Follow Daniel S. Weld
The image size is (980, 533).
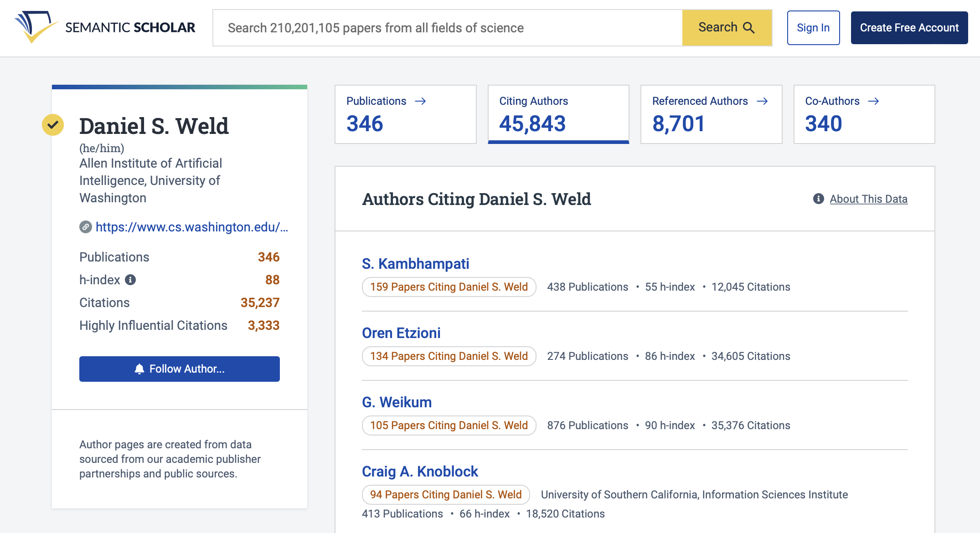[179, 369]
